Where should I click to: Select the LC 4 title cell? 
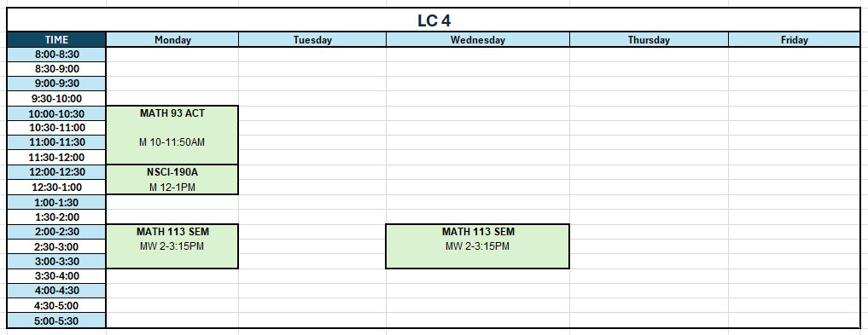coord(434,20)
